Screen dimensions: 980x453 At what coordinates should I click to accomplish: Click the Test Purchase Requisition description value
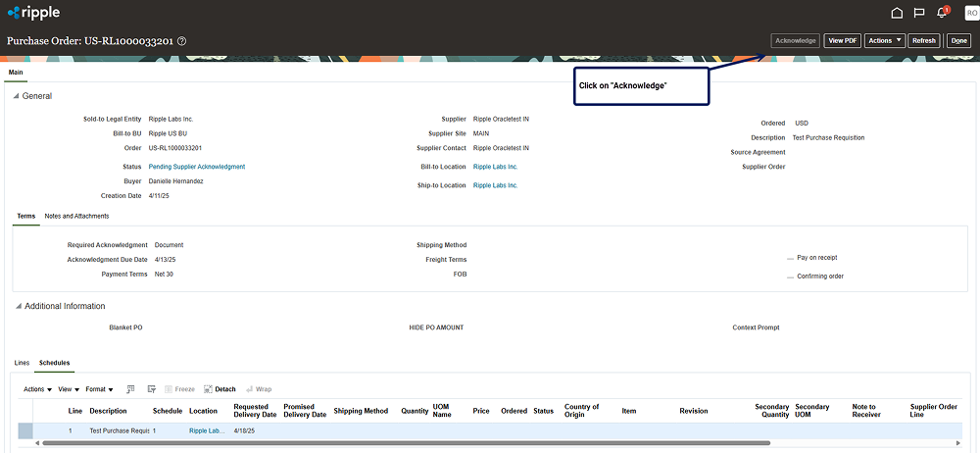[x=829, y=137]
